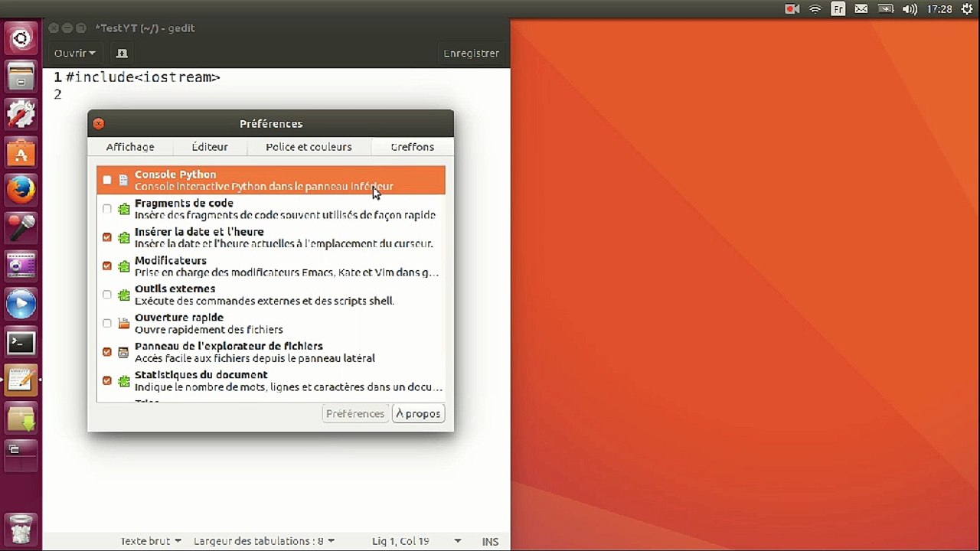Open the Largeur des tabulations dropdown
The width and height of the screenshot is (980, 551).
pos(264,541)
